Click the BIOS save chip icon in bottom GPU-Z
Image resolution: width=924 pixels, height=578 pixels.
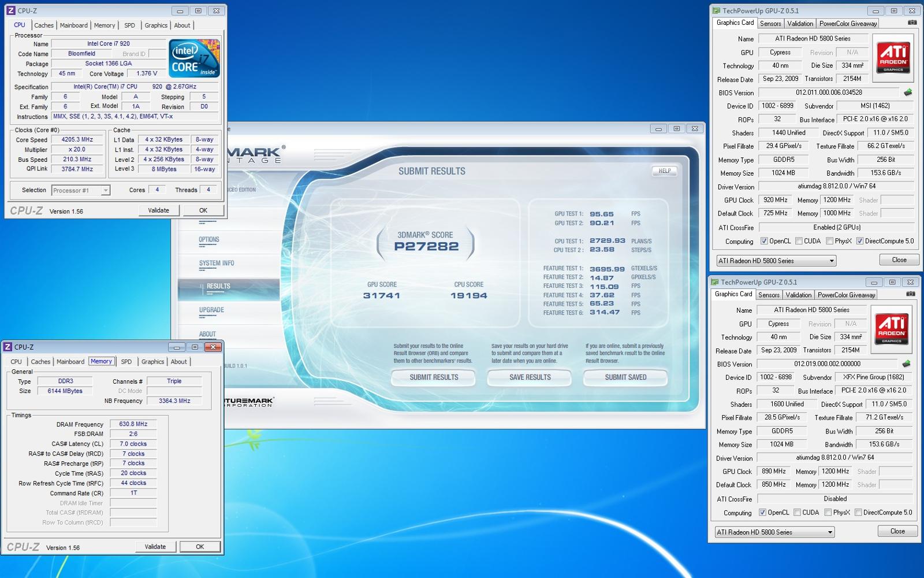click(906, 364)
